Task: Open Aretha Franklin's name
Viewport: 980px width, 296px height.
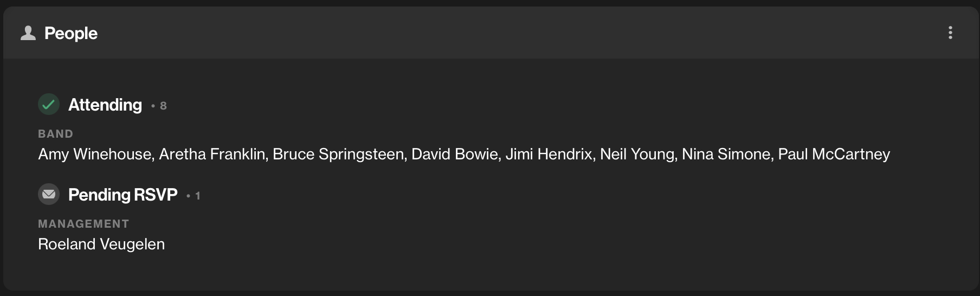Action: [x=211, y=155]
